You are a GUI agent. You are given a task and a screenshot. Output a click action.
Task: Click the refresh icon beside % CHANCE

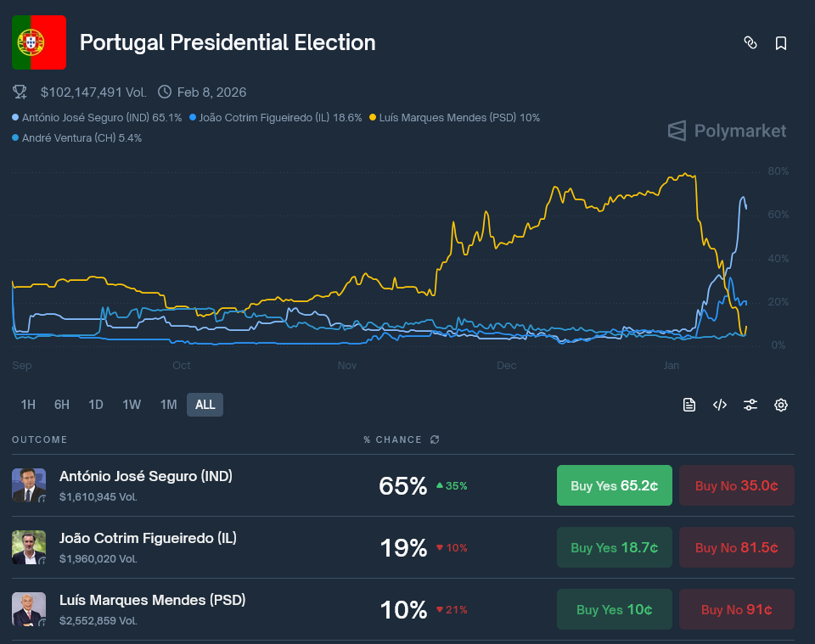[436, 440]
